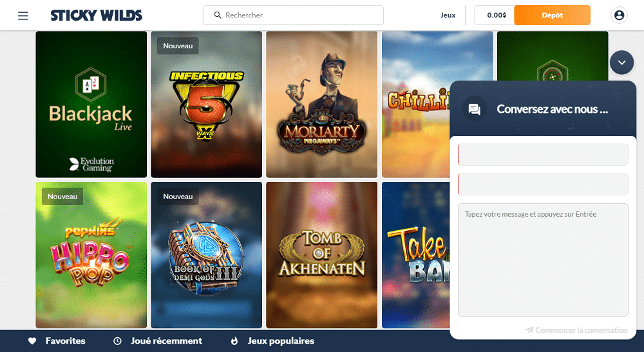Click the Nouveau badge on Infectious 5
Image resolution: width=644 pixels, height=352 pixels.
(178, 46)
